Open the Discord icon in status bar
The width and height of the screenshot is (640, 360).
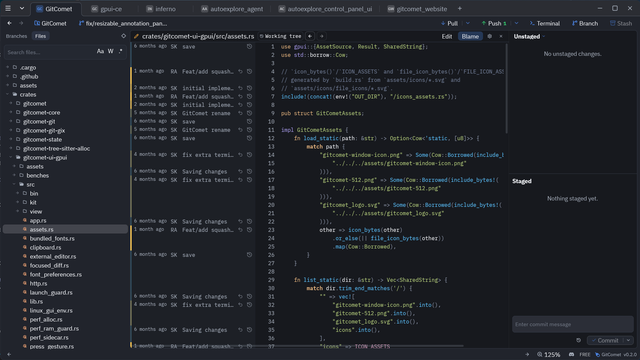(x=571, y=354)
